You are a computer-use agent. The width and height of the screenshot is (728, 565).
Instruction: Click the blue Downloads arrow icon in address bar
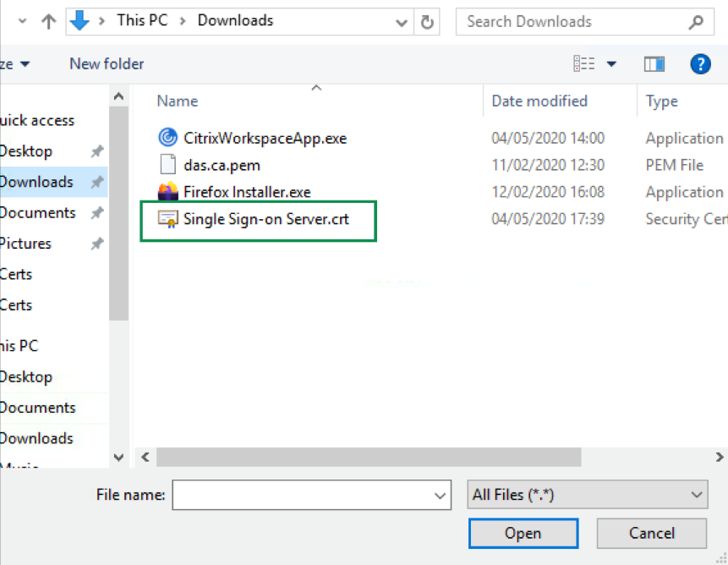coord(79,21)
